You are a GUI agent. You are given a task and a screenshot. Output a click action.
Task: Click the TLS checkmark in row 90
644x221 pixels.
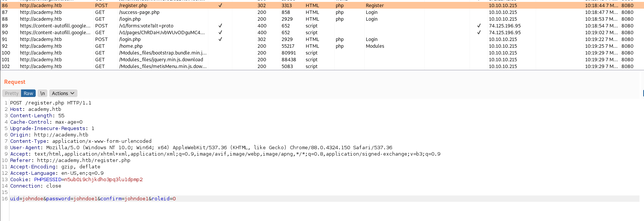[479, 33]
